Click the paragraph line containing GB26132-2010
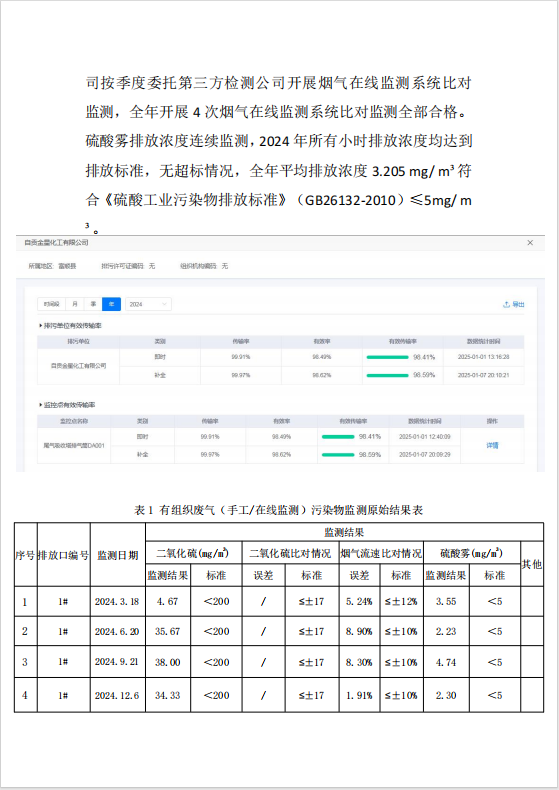 point(278,201)
